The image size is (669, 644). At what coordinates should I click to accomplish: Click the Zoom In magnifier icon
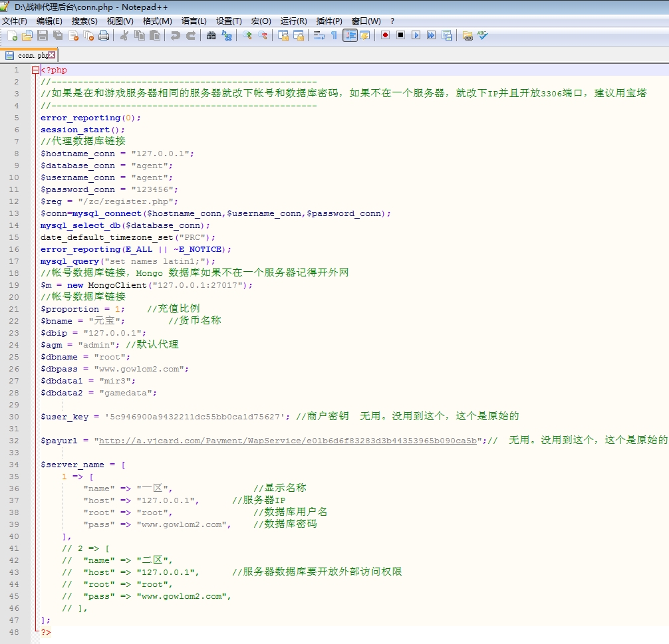[247, 35]
